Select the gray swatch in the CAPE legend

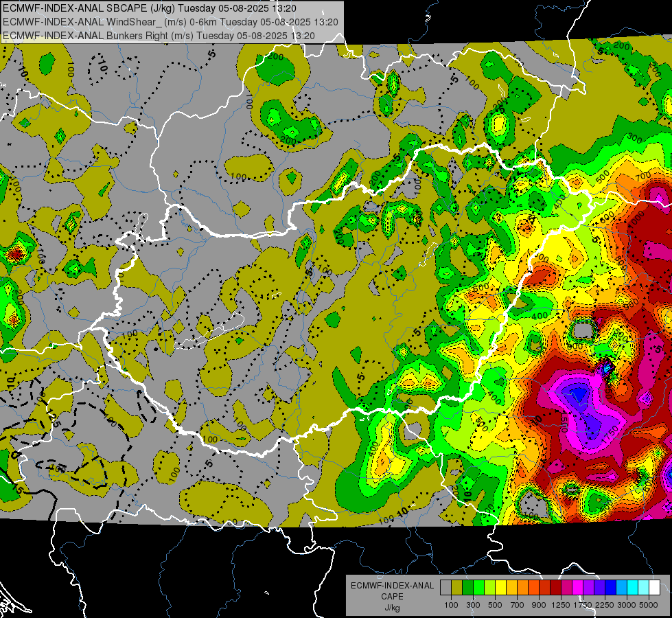445,588
